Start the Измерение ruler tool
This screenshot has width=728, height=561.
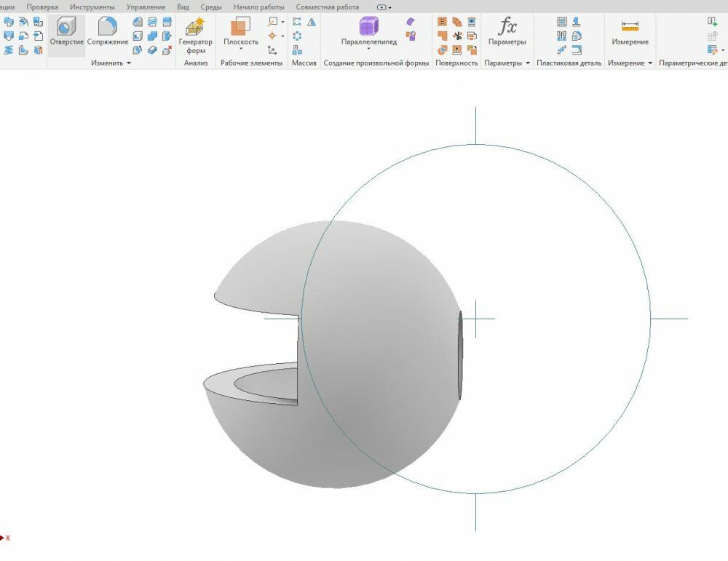click(630, 31)
